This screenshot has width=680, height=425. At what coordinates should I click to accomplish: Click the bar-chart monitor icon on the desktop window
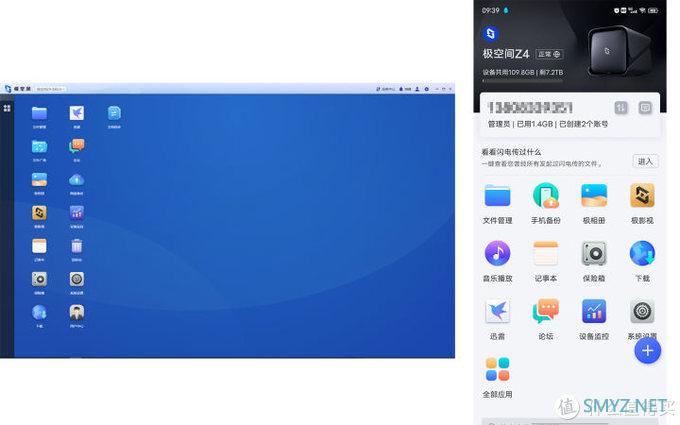pyautogui.click(x=77, y=213)
